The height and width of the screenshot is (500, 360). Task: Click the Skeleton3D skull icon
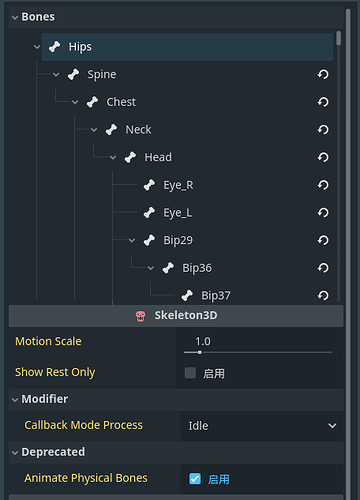point(140,316)
